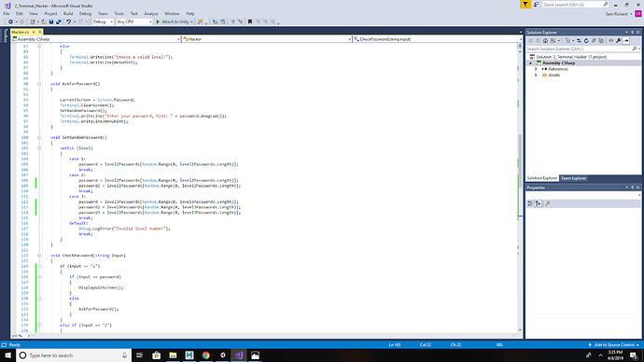This screenshot has width=644, height=362.
Task: Toggle pin on the Hacker.cs tab
Action: [34, 32]
